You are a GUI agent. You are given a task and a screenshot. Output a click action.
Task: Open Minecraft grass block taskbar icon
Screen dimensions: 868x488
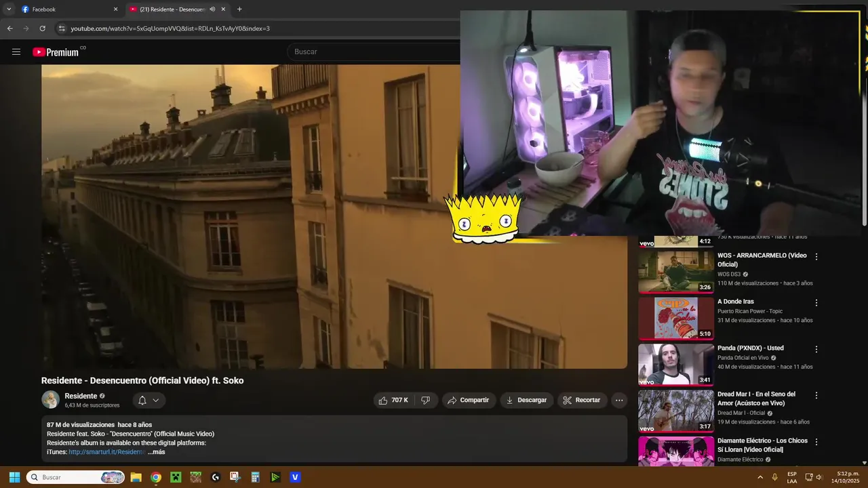click(x=195, y=477)
